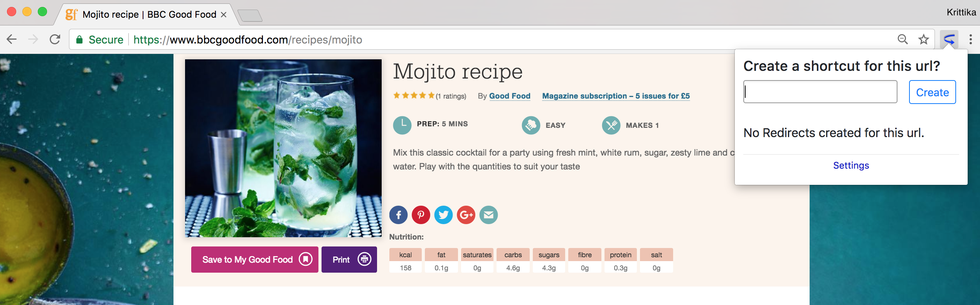Reload the current page
The image size is (980, 305).
point(55,40)
